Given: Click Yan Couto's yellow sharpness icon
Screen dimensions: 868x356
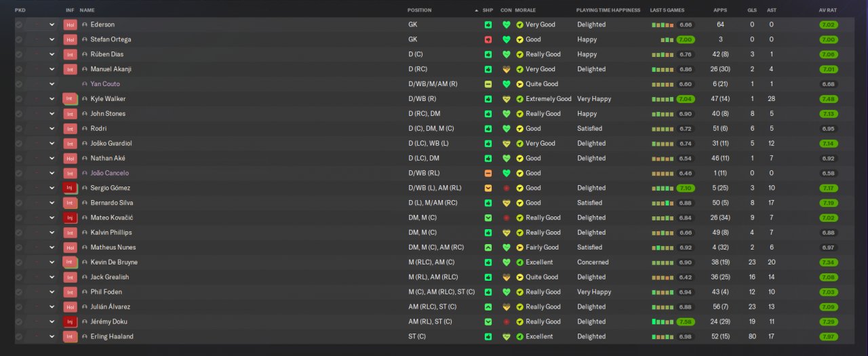Looking at the screenshot, I should (x=488, y=84).
